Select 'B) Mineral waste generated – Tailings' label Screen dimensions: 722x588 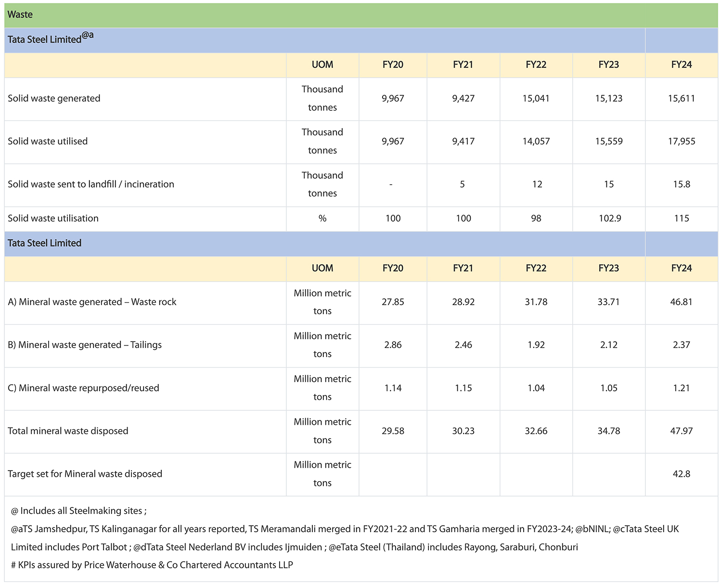[x=85, y=345]
